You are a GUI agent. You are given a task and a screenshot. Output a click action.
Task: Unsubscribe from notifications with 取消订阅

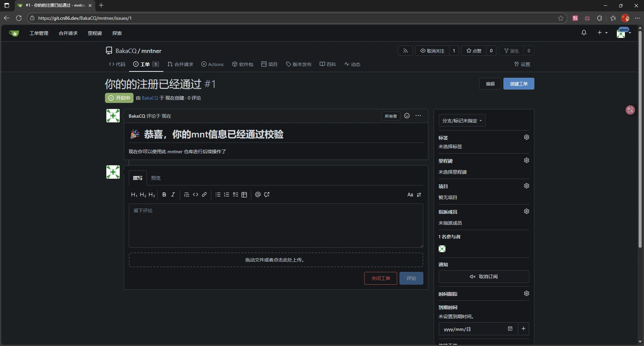pyautogui.click(x=484, y=277)
